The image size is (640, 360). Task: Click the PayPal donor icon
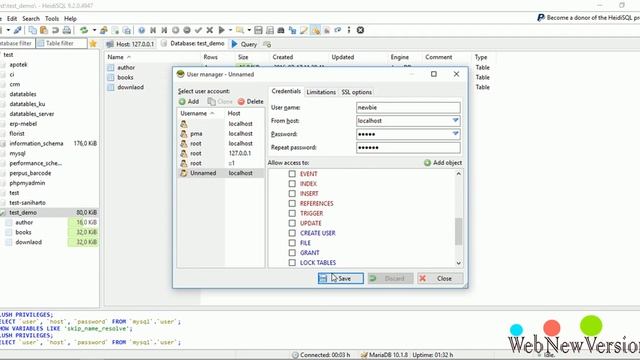click(541, 18)
